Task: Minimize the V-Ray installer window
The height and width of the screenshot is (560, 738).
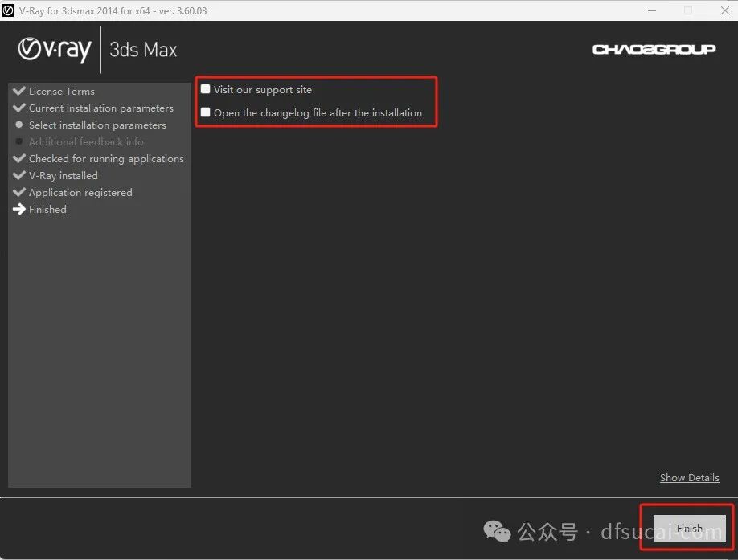Action: pyautogui.click(x=652, y=10)
